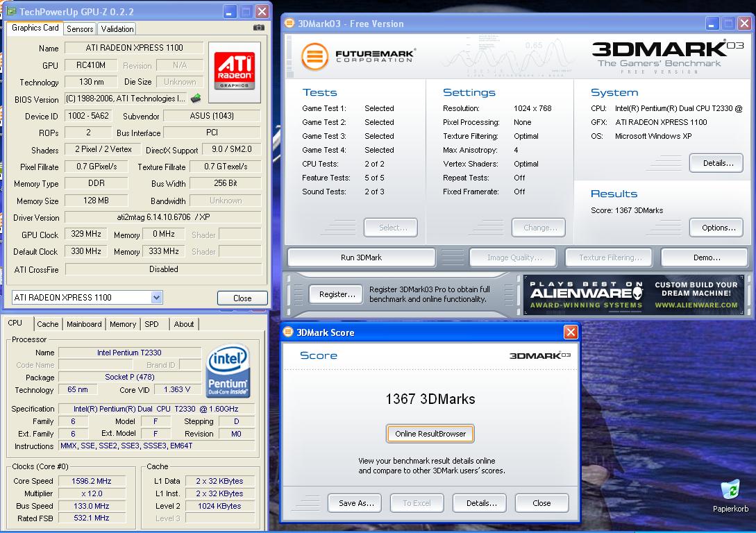756x533 pixels.
Task: Click Rated FSB value 532.1 MHz
Action: point(92,518)
